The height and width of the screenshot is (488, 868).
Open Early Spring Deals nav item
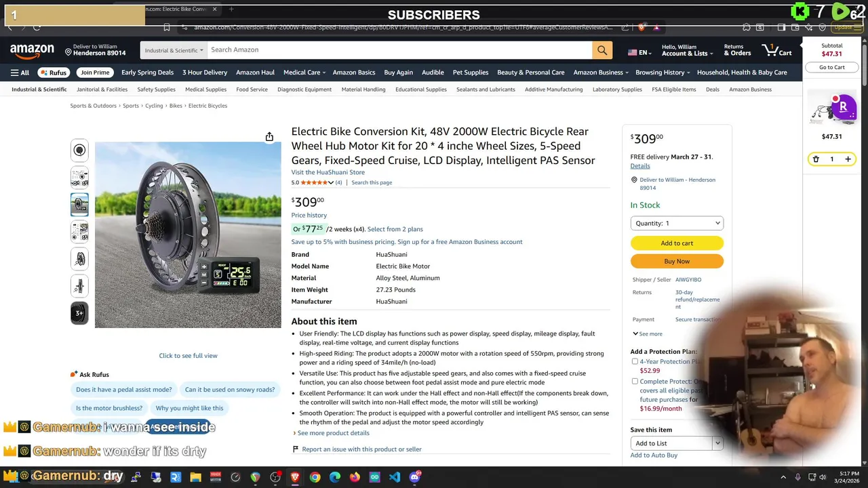147,73
